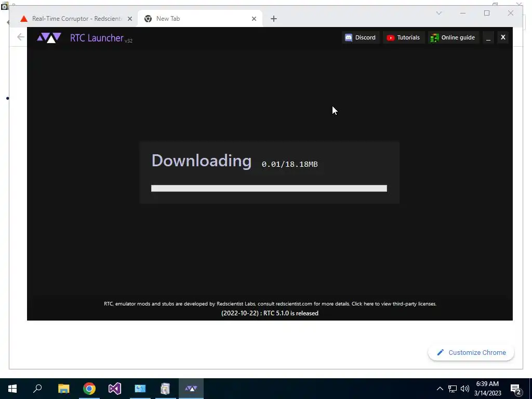Minimize the RTC Launcher window
The width and height of the screenshot is (532, 399).
[x=488, y=37]
